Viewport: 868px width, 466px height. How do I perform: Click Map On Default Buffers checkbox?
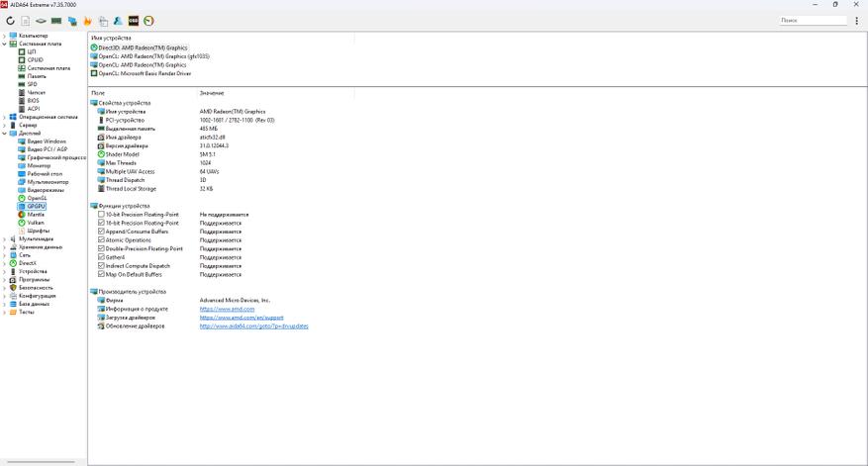tap(101, 274)
